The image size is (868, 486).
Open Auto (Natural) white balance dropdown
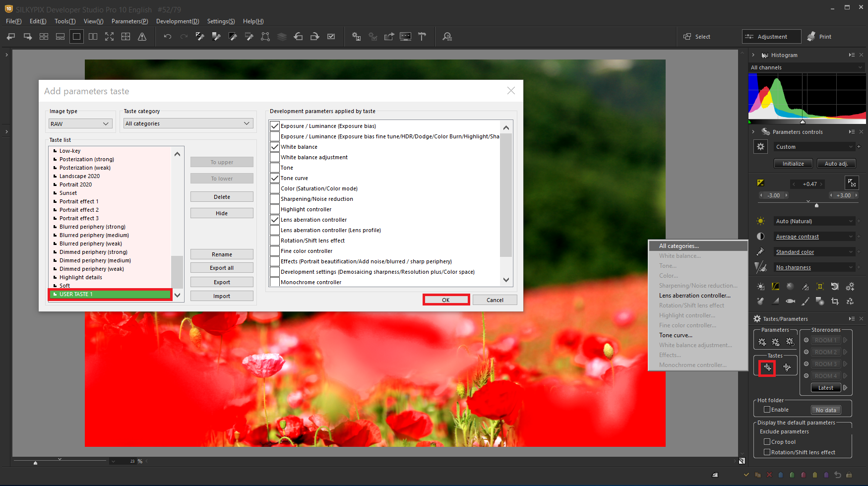coord(814,221)
